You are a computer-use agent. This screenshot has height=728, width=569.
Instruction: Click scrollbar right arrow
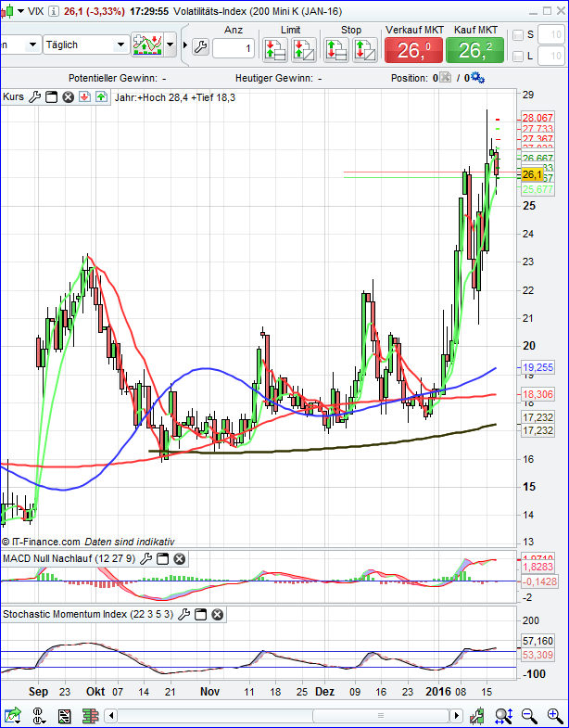tap(457, 715)
